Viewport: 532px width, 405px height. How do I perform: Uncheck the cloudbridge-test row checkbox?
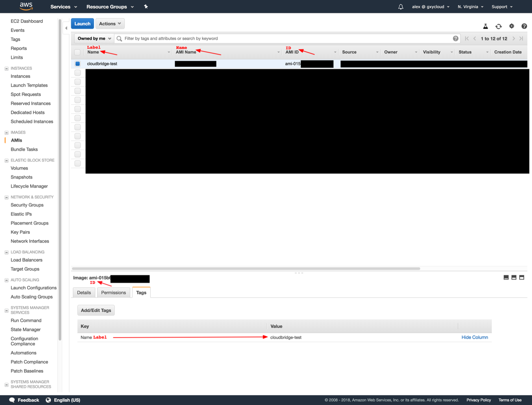click(x=78, y=64)
